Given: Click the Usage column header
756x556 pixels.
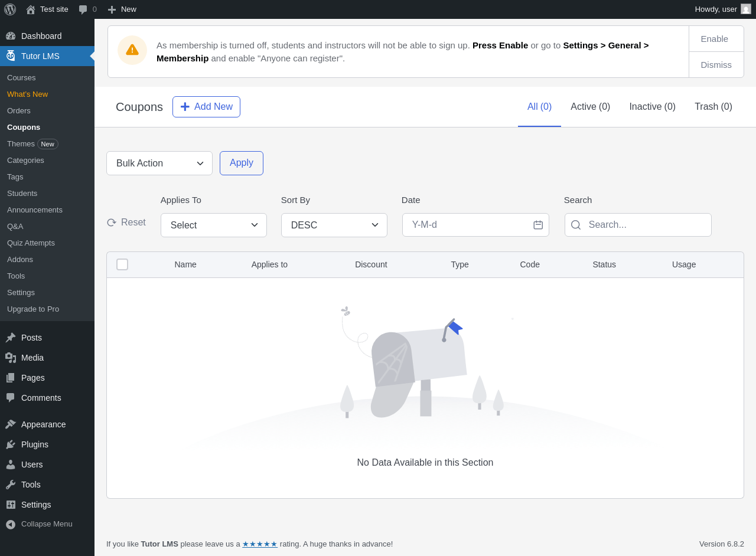Looking at the screenshot, I should click(x=684, y=264).
